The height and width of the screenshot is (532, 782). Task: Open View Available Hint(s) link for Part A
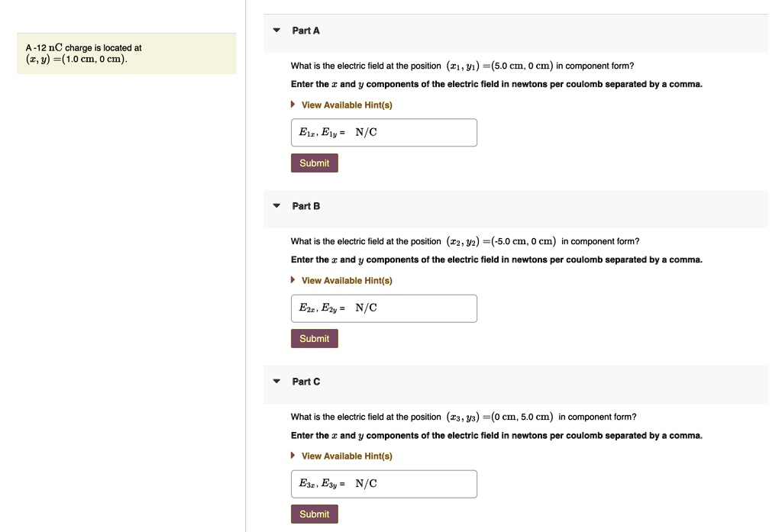(x=347, y=105)
